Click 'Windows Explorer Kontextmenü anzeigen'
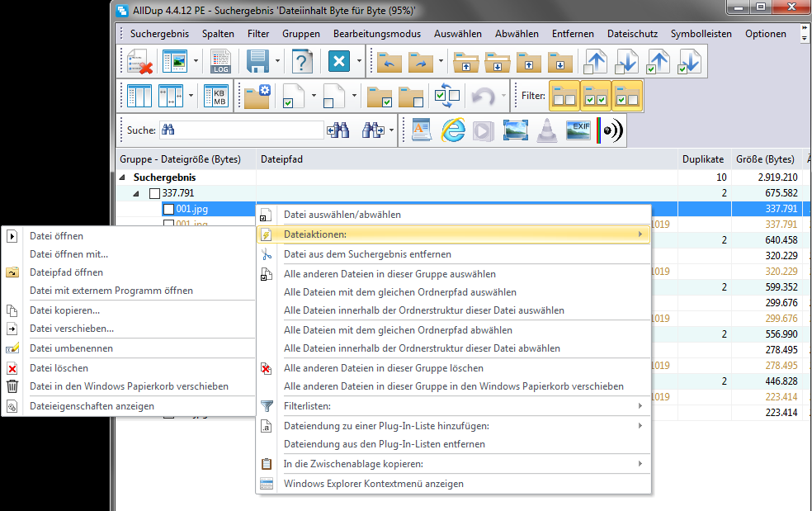The image size is (812, 511). (x=373, y=484)
